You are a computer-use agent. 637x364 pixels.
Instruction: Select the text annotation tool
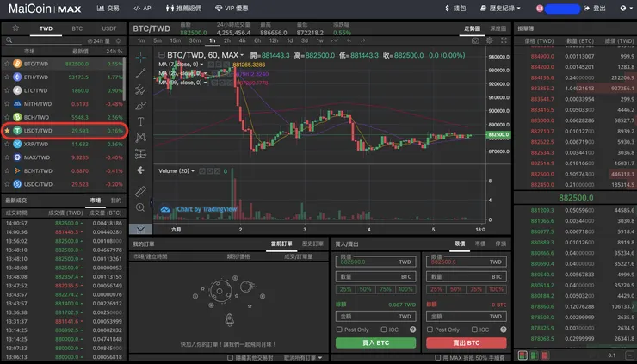click(x=140, y=121)
